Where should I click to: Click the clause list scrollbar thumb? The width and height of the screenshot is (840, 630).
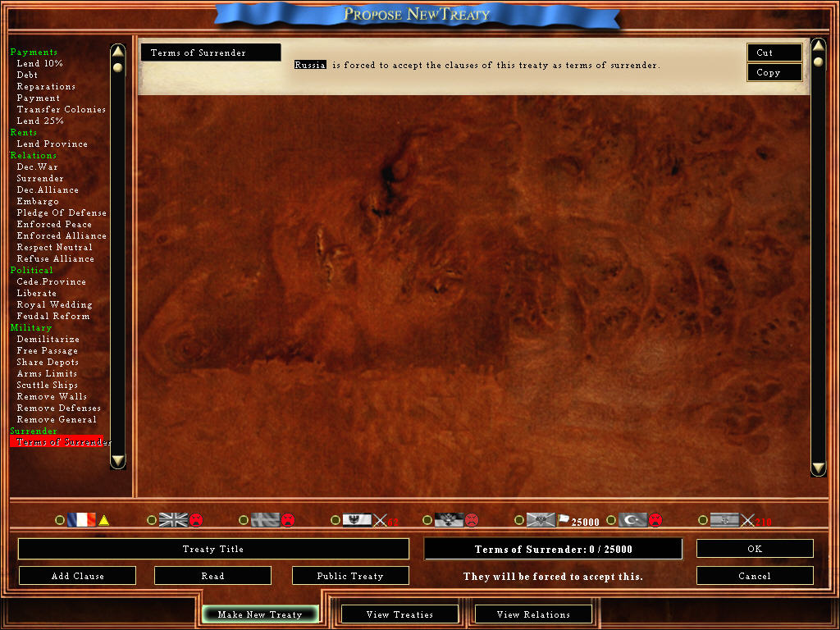(x=118, y=67)
